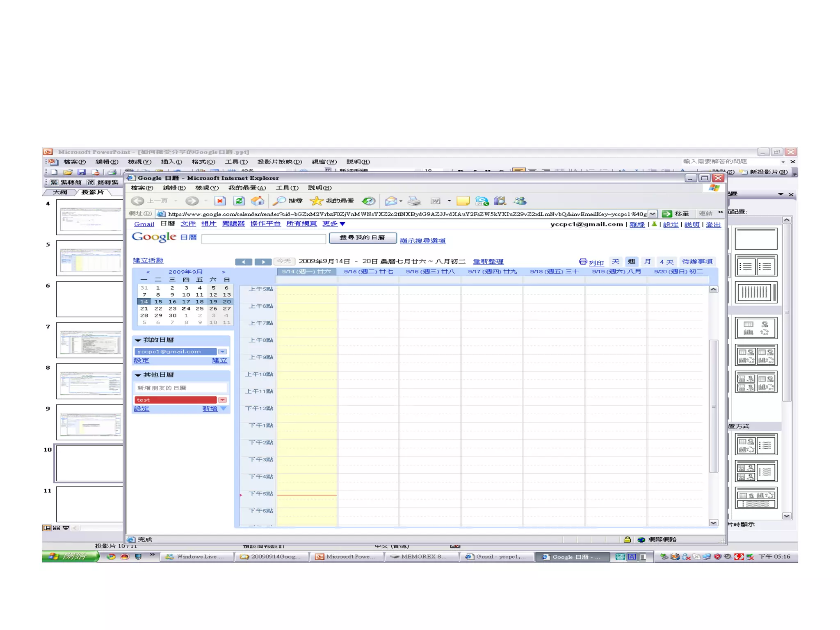This screenshot has height=630, width=840.
Task: Switch calendar to Day (天) view
Action: point(615,261)
